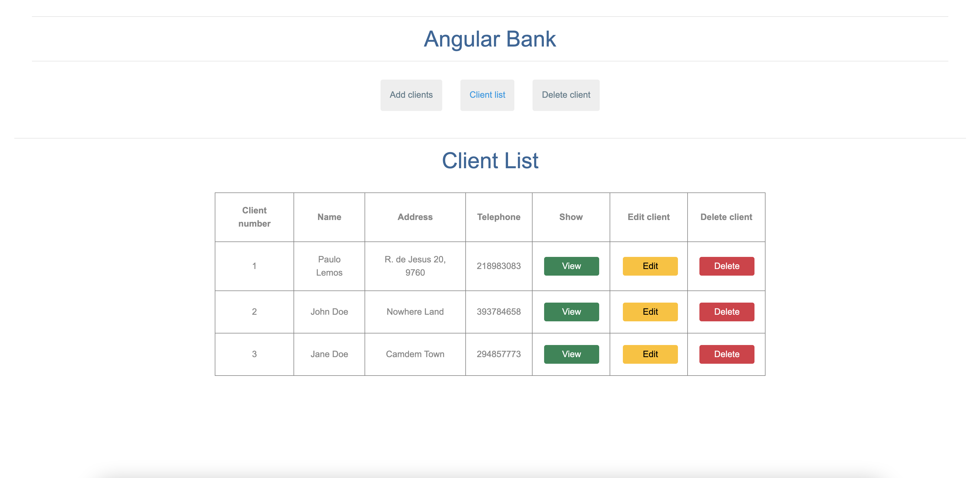Edit the client Paulo Lemos
980x478 pixels.
coord(650,266)
